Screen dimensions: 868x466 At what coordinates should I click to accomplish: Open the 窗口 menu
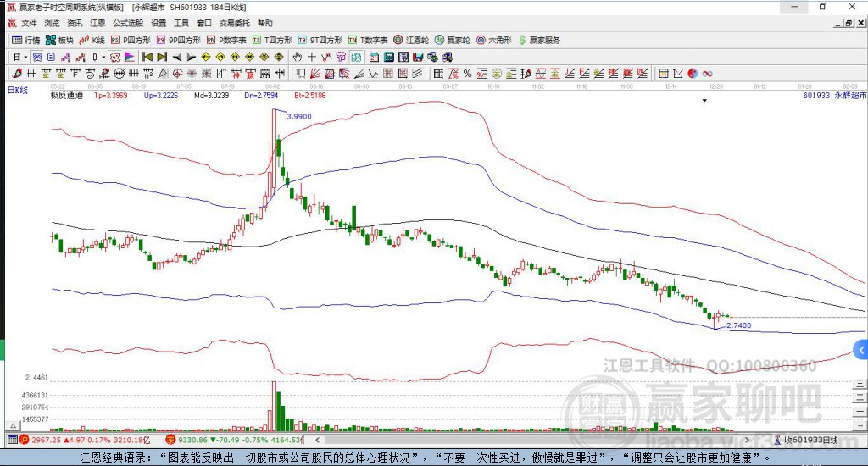204,23
